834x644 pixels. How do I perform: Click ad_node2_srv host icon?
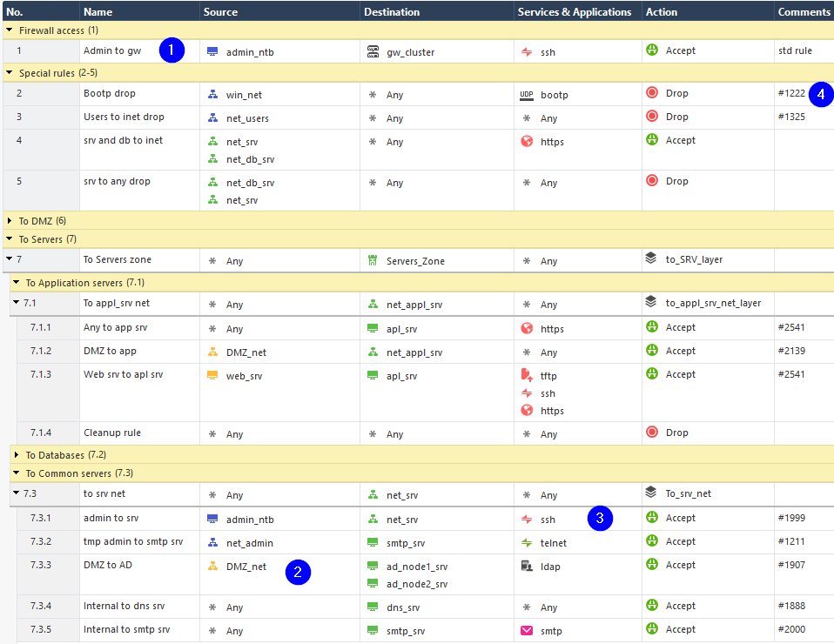(x=373, y=583)
